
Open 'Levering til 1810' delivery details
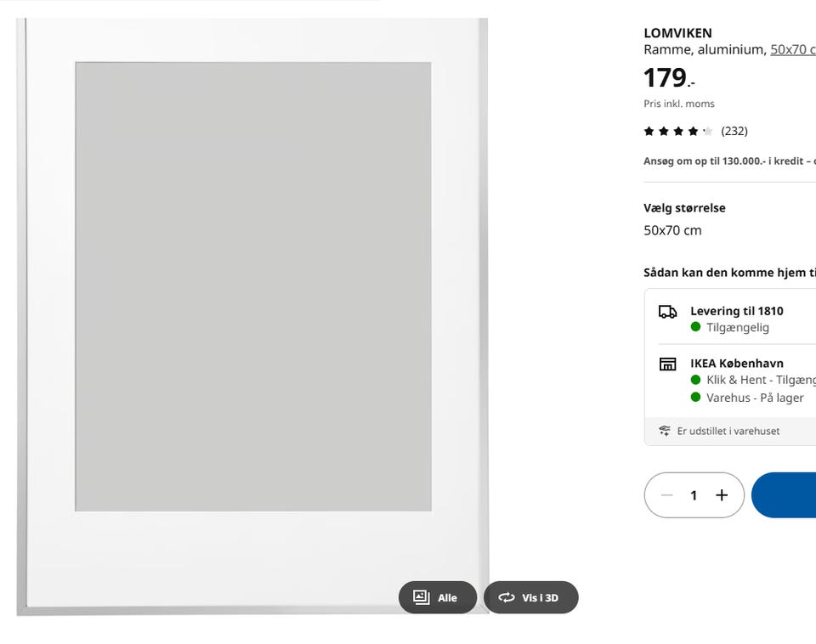[736, 311]
